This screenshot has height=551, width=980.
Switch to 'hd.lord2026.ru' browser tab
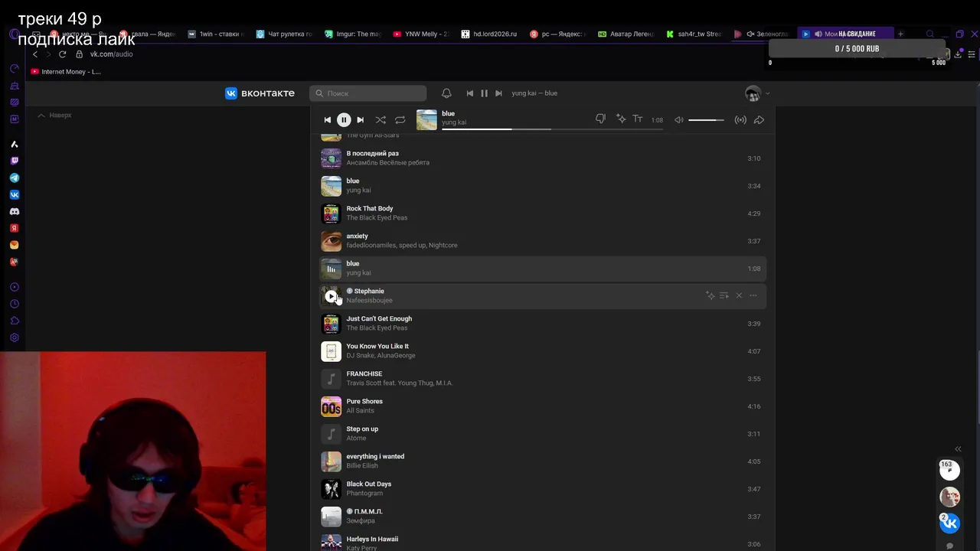489,34
